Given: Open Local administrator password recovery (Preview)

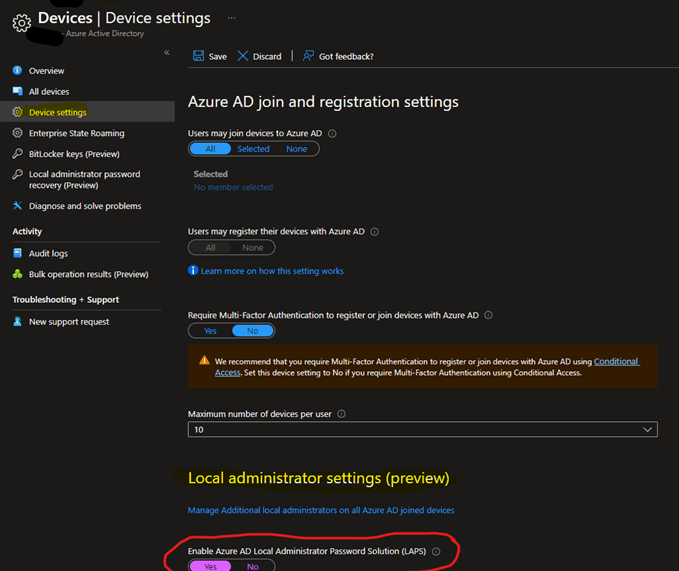Looking at the screenshot, I should pos(84,179).
